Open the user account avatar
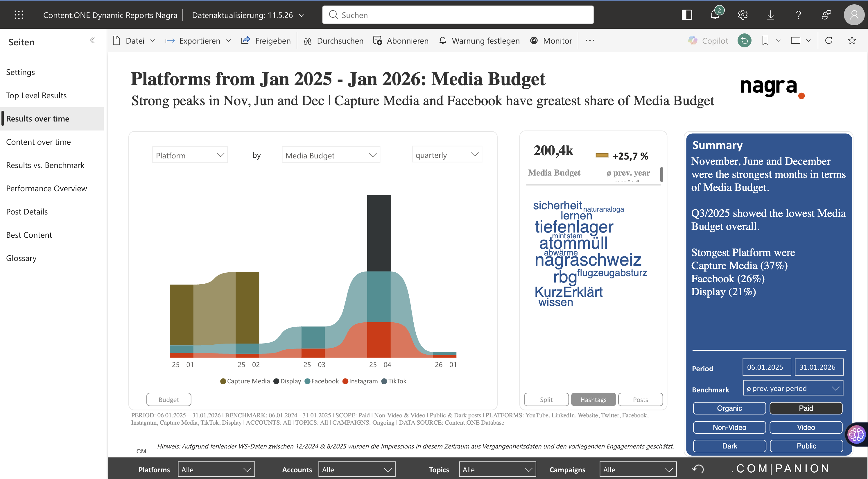 (854, 15)
